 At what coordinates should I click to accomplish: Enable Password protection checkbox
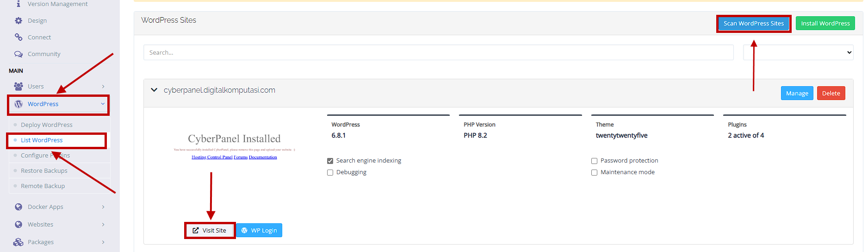pyautogui.click(x=594, y=161)
